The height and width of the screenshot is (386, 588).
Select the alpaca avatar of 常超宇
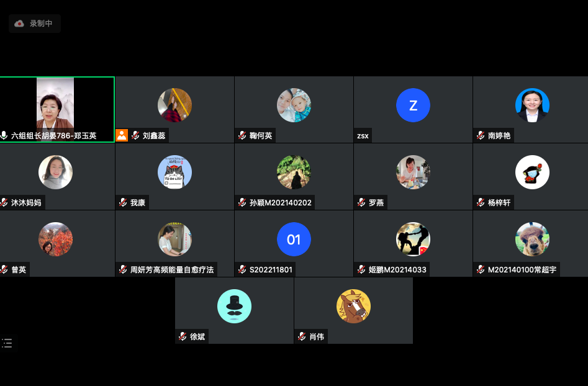pyautogui.click(x=532, y=239)
